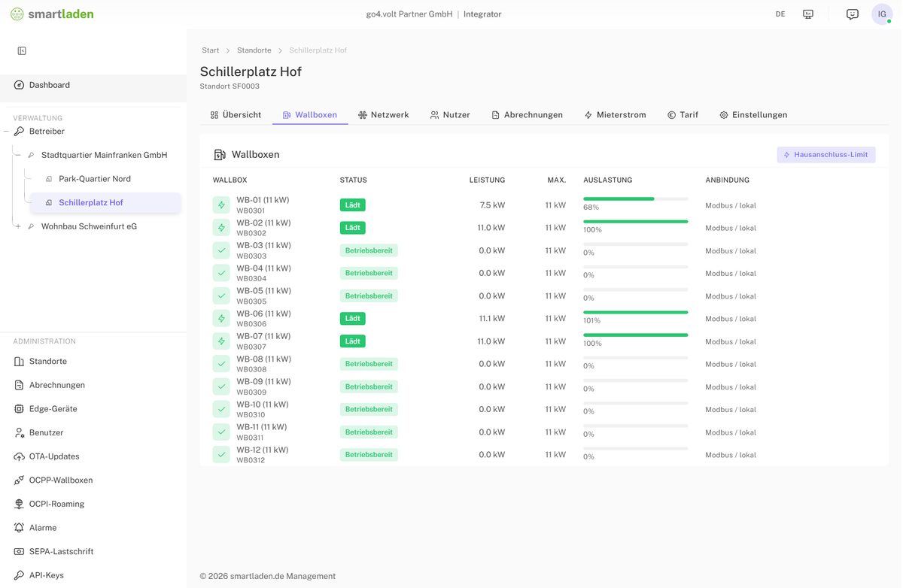Click the Lädt status badge of WB-01

pyautogui.click(x=352, y=205)
